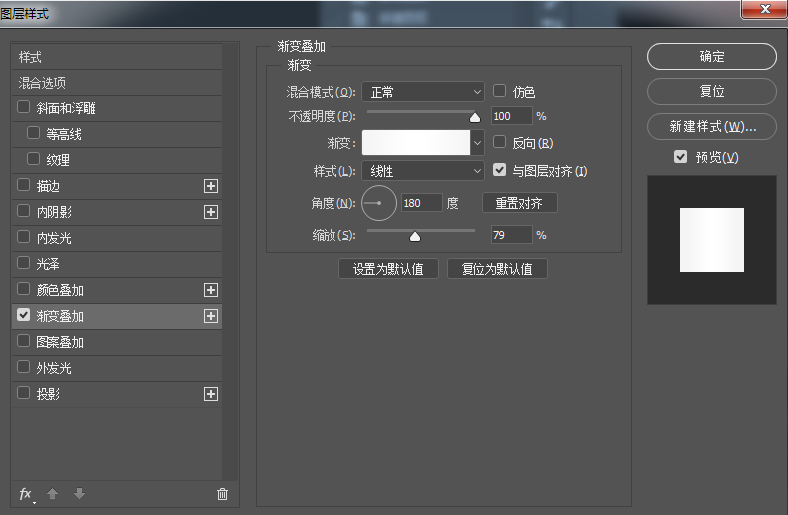Enable the 光泽 checkbox
Screen dimensions: 788x515
coord(23,263)
